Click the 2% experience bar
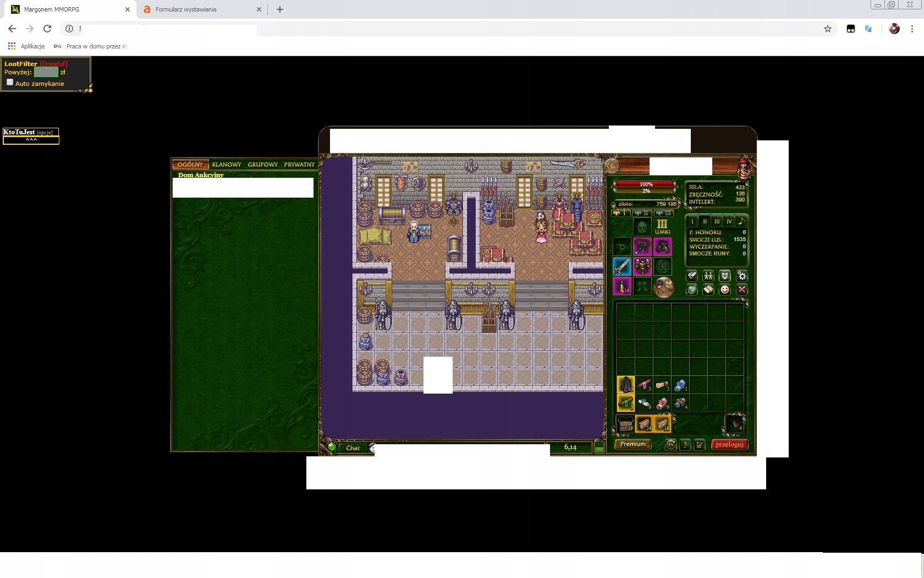 pyautogui.click(x=646, y=191)
